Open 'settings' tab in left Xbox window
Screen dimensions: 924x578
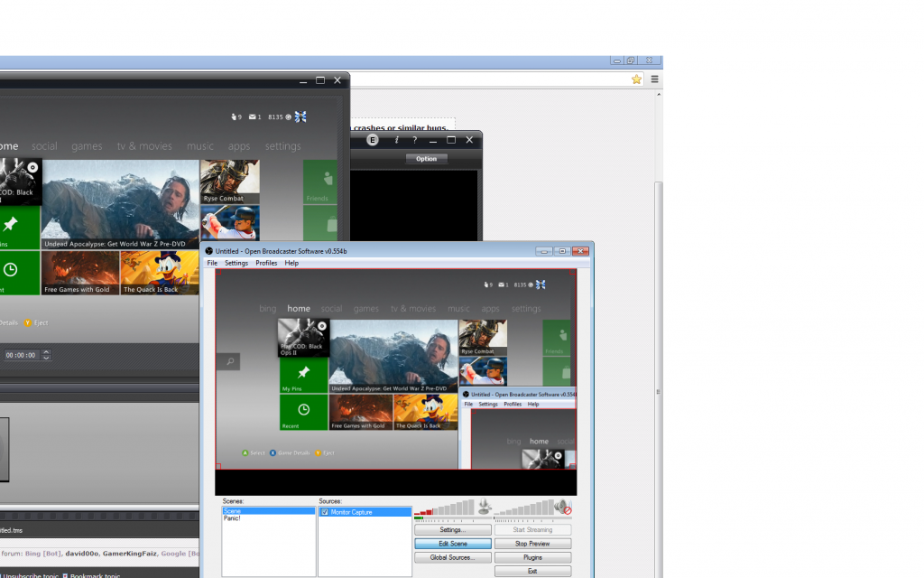282,145
